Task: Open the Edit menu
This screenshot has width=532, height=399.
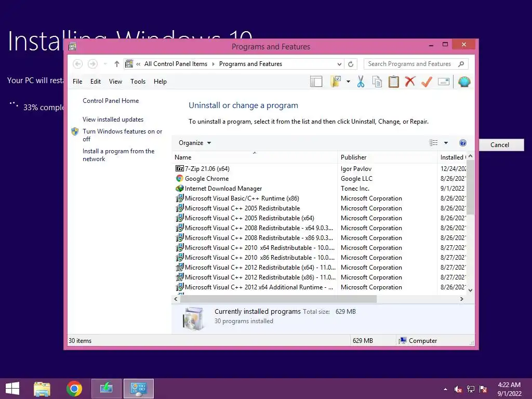Action: (x=96, y=82)
